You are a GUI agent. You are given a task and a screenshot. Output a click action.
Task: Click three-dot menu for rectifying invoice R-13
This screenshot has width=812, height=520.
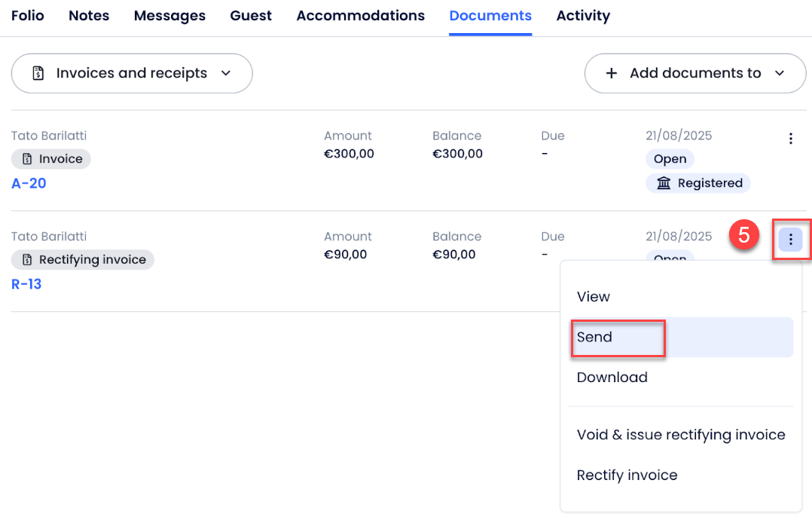point(790,240)
